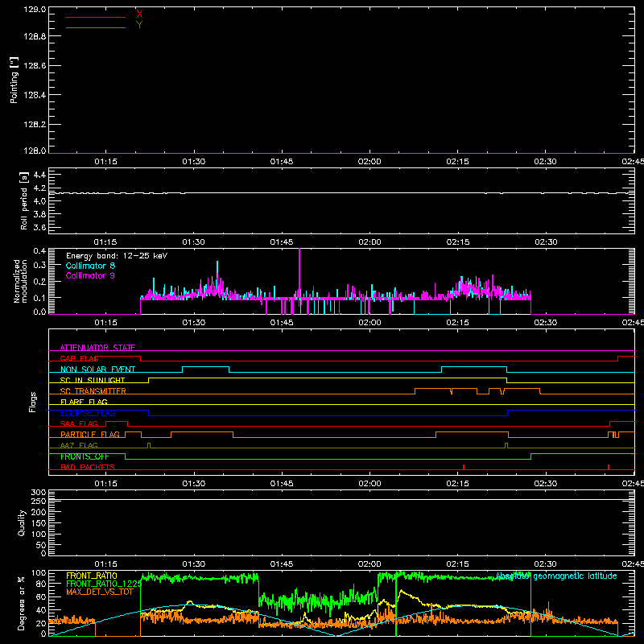The height and width of the screenshot is (644, 644).
Task: Click the Pointing axis title
Action: (14, 80)
